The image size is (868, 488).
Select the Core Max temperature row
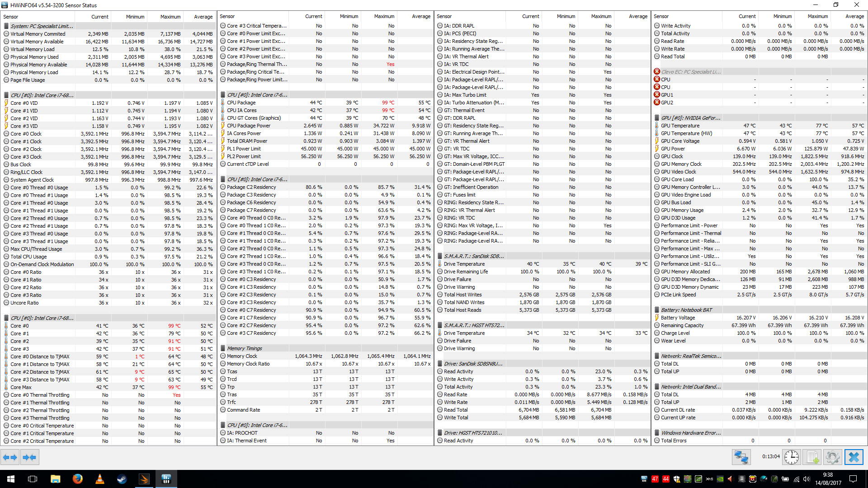click(108, 387)
